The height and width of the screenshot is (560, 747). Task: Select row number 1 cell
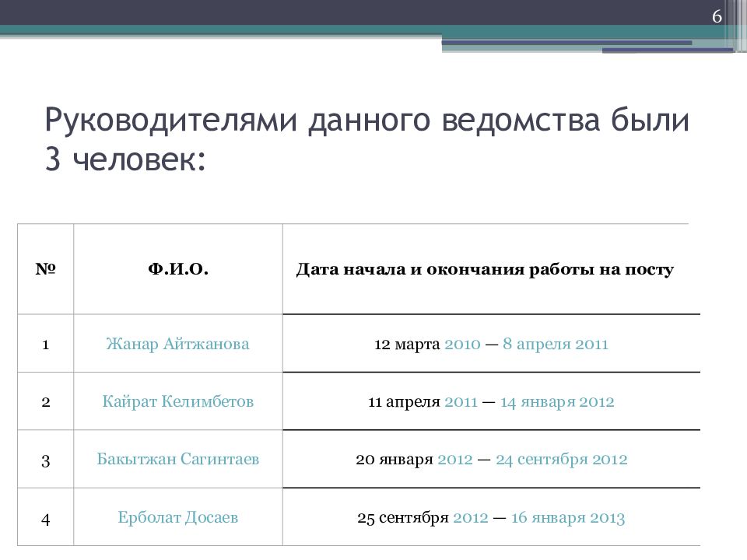45,343
